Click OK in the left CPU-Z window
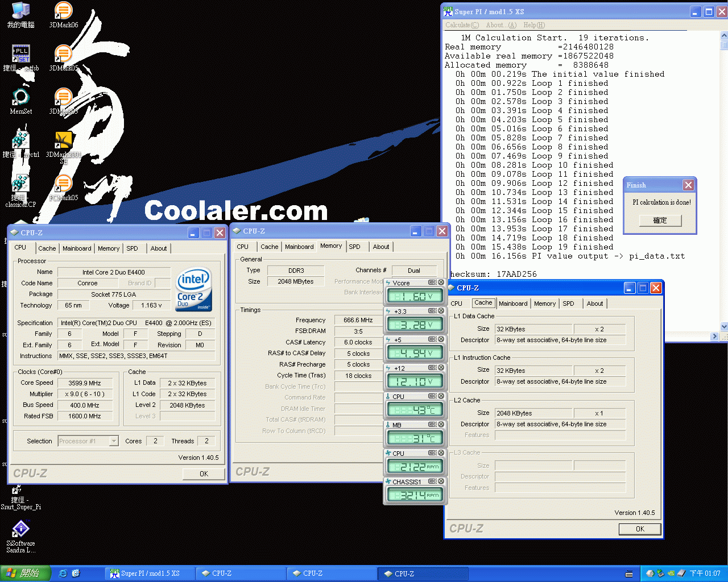Screen dimensions: 728x582 point(204,473)
